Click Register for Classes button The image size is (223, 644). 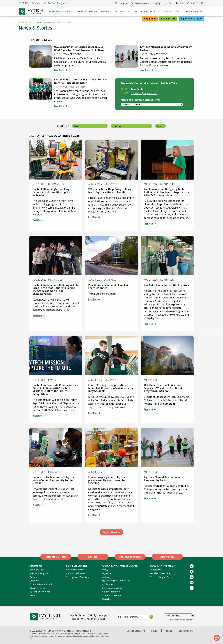(x=191, y=18)
